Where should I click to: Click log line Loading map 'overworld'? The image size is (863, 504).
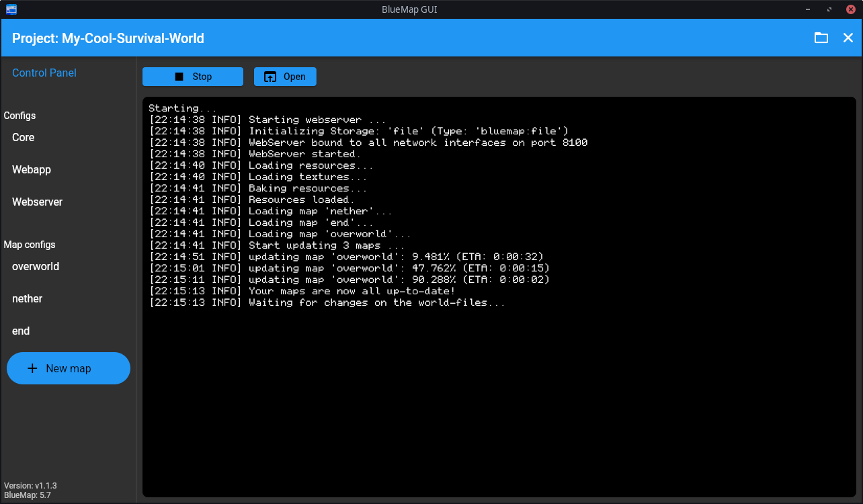[280, 234]
